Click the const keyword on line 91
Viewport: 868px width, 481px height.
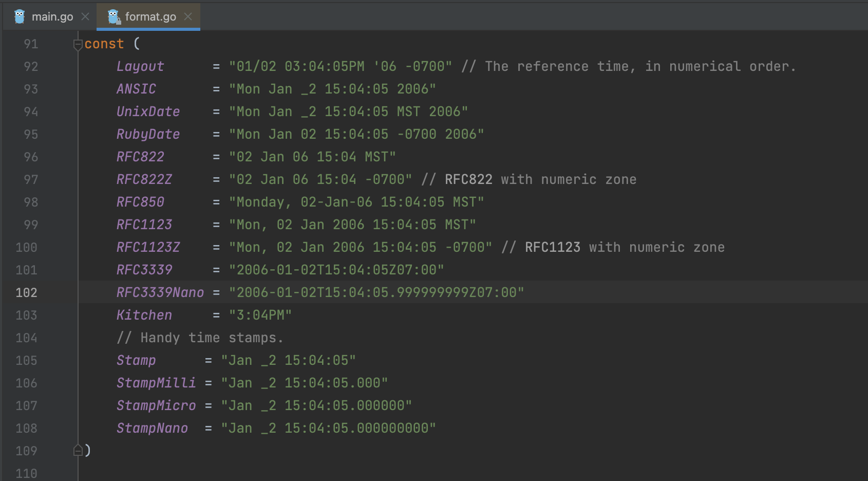point(104,44)
